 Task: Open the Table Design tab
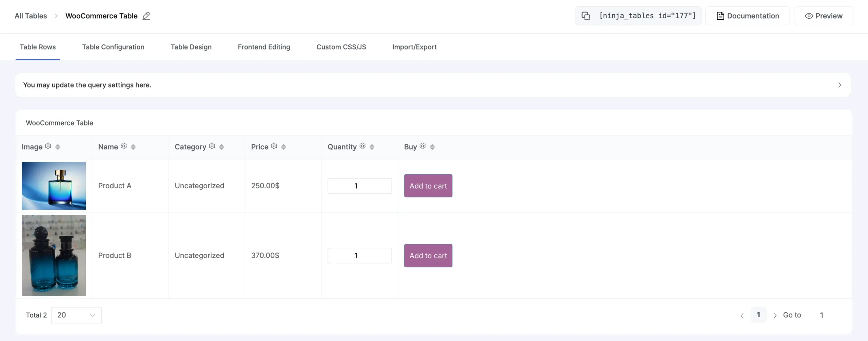191,47
